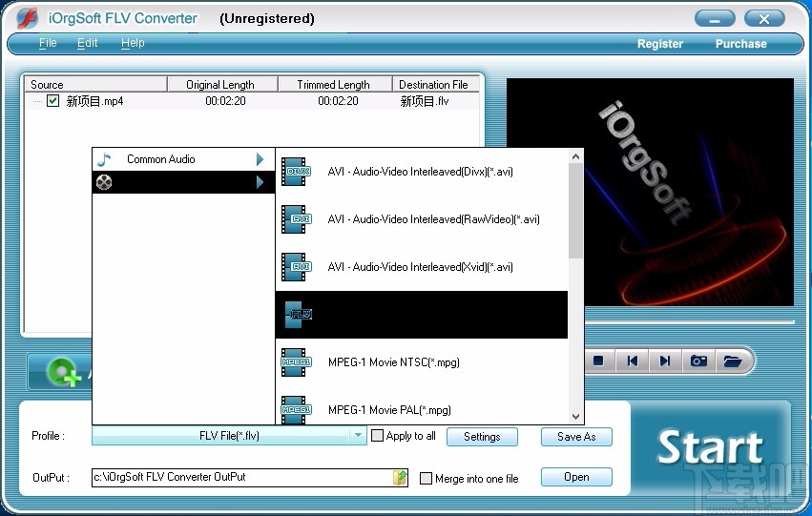Click format list scroll up arrow
The height and width of the screenshot is (516, 812).
point(575,155)
